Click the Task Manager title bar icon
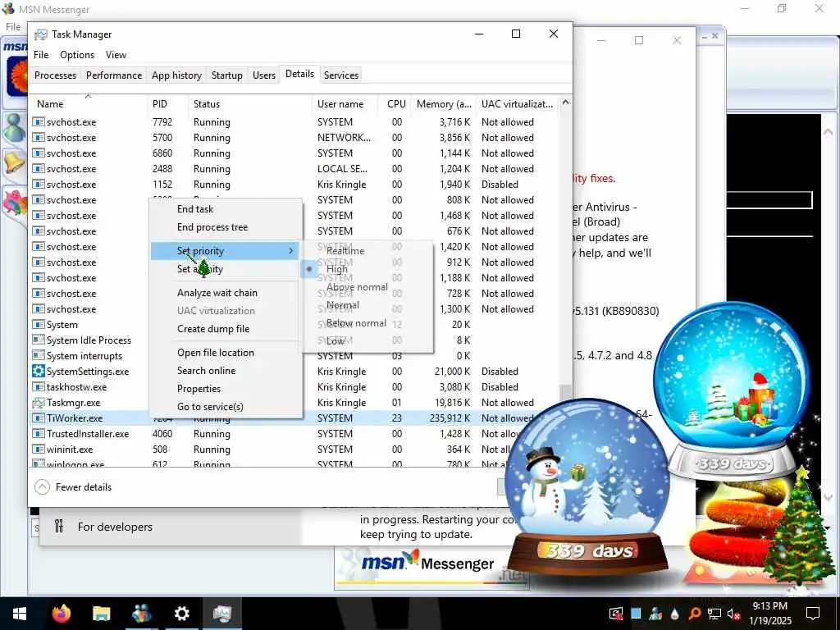 41,34
